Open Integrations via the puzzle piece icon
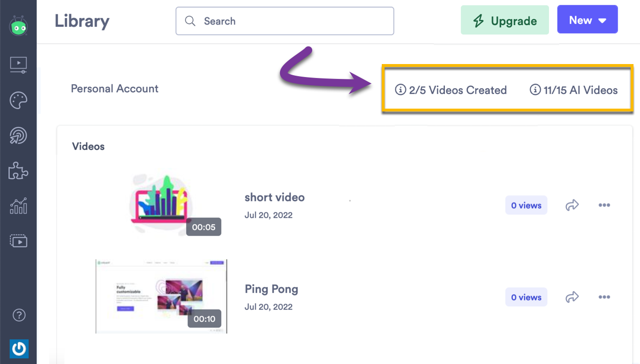Image resolution: width=640 pixels, height=364 pixels. click(19, 171)
